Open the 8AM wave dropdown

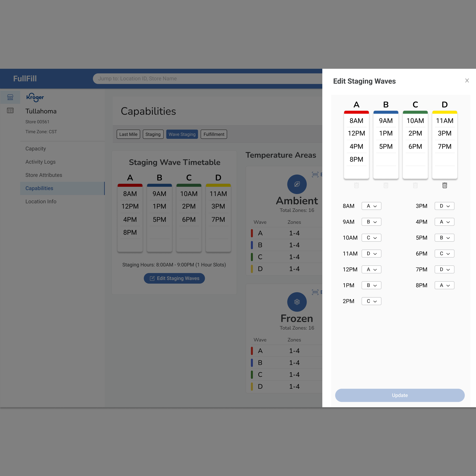(371, 206)
